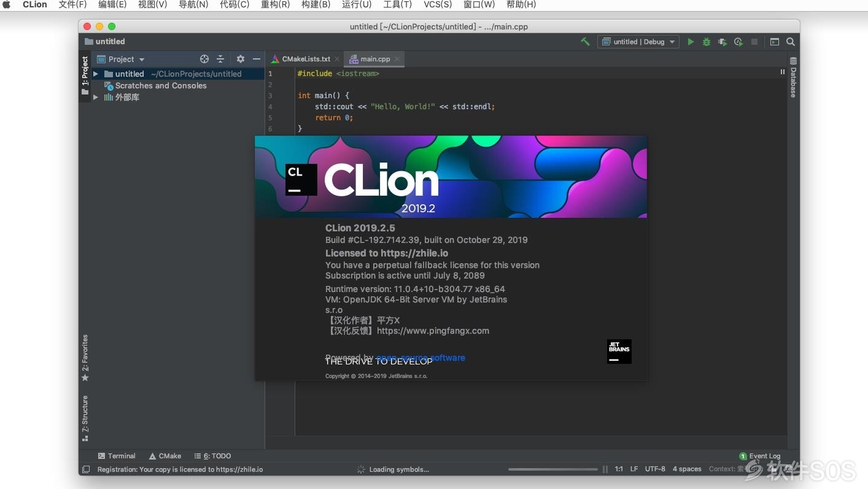
Task: Pause the background task in status bar
Action: pos(605,469)
